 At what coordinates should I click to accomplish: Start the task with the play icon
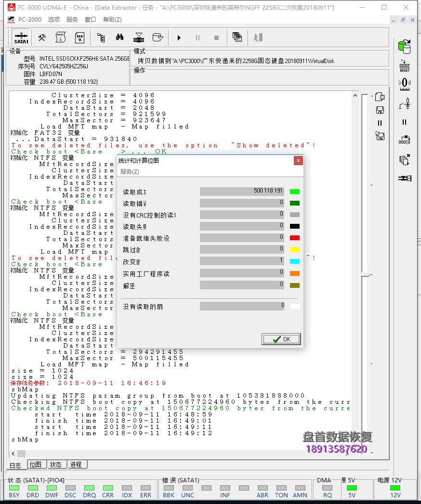(x=179, y=37)
